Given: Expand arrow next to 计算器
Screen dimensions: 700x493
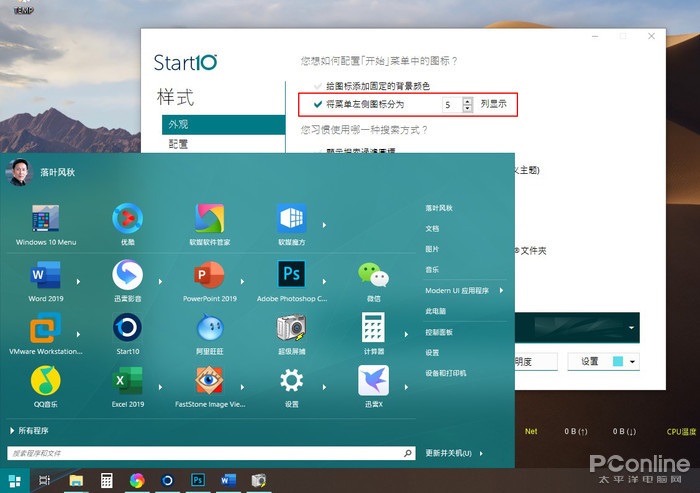Looking at the screenshot, I should pos(406,334).
